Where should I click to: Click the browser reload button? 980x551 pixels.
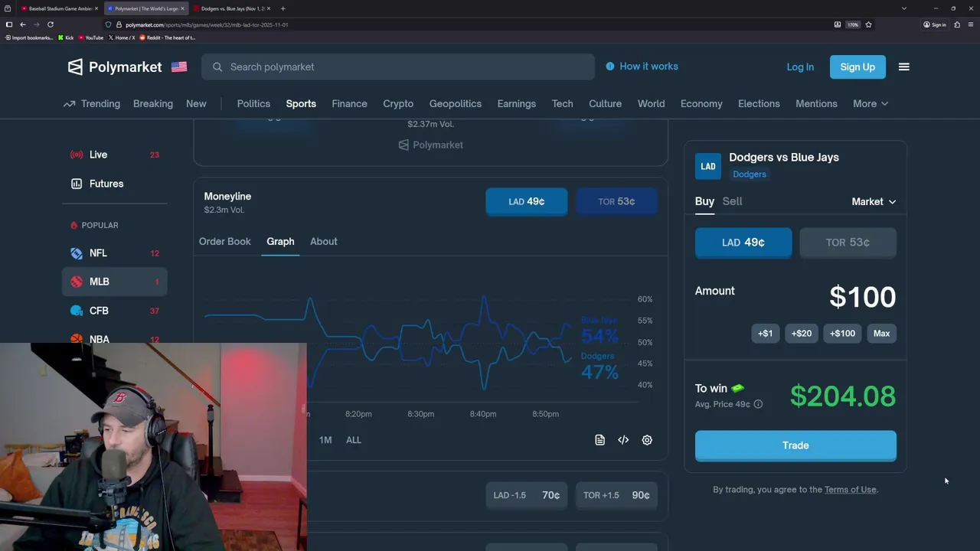coord(51,24)
